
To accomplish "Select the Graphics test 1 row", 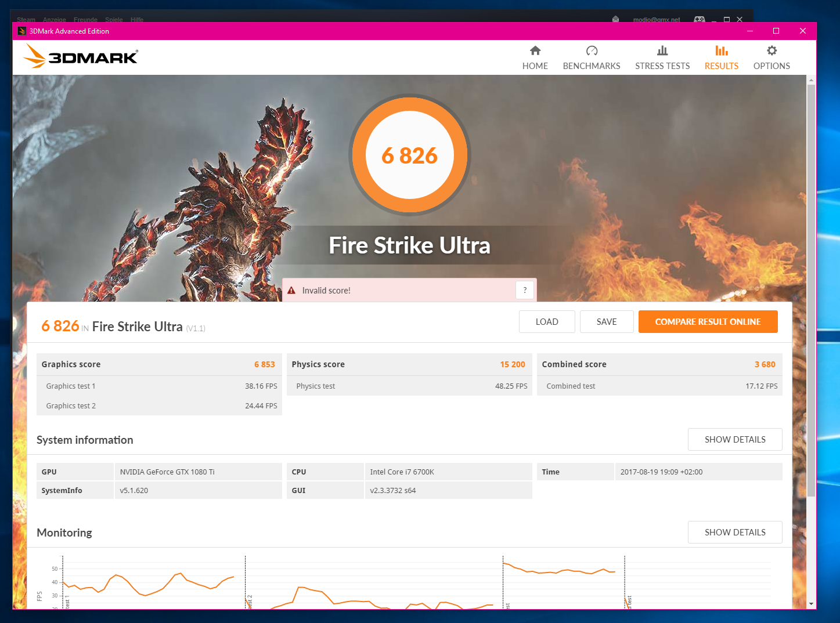I will coord(159,386).
